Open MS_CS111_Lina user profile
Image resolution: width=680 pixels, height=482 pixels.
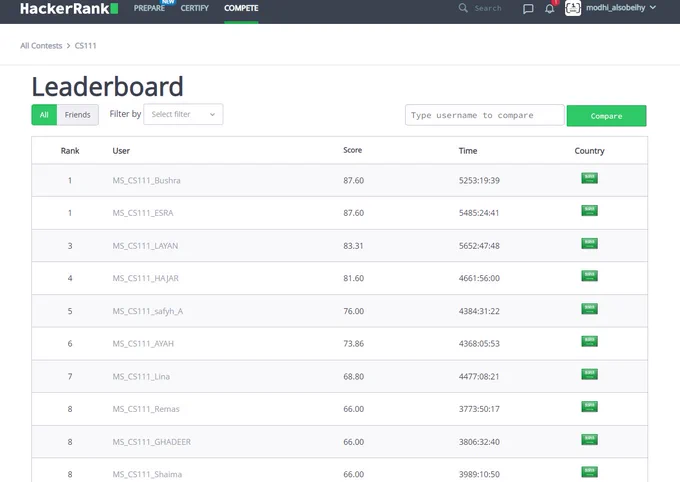click(141, 377)
